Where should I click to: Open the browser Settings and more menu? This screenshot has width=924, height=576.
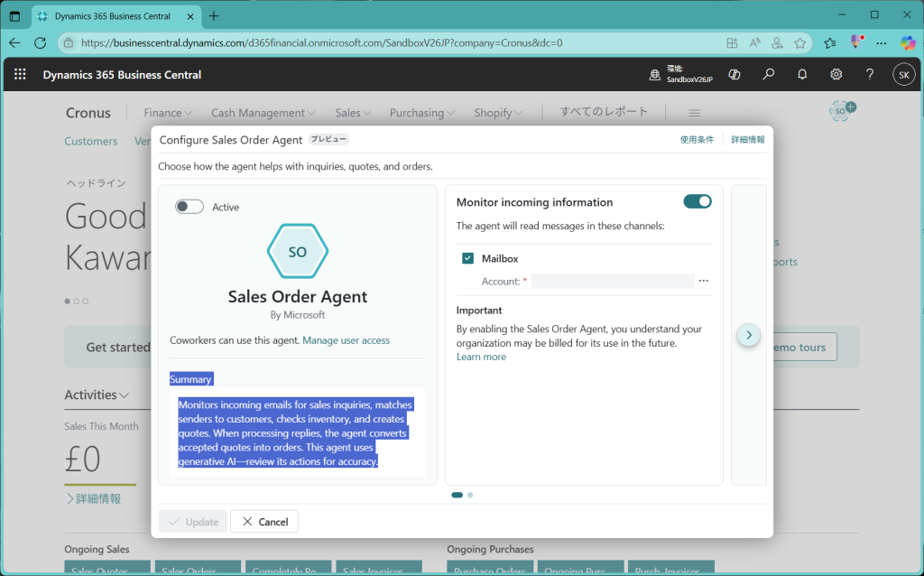881,42
